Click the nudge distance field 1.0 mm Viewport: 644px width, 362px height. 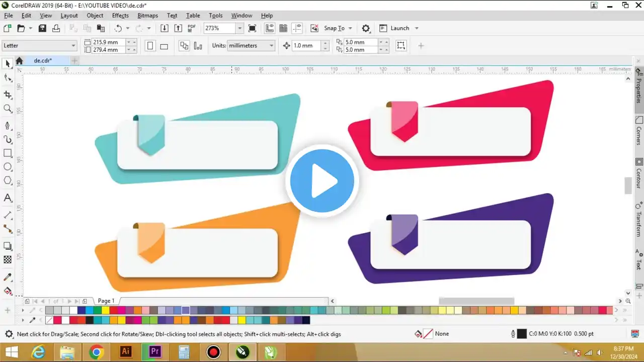pos(306,46)
